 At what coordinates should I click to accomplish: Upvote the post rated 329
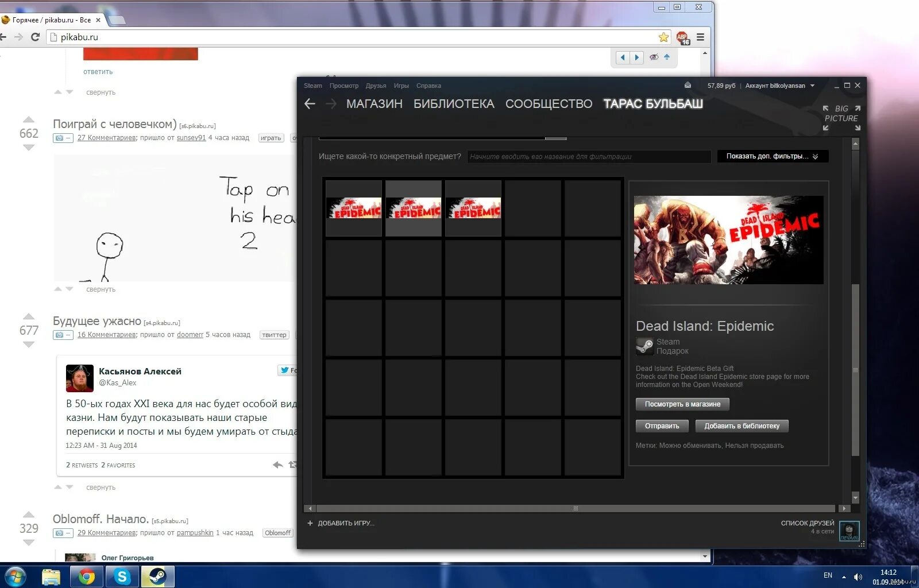[29, 514]
